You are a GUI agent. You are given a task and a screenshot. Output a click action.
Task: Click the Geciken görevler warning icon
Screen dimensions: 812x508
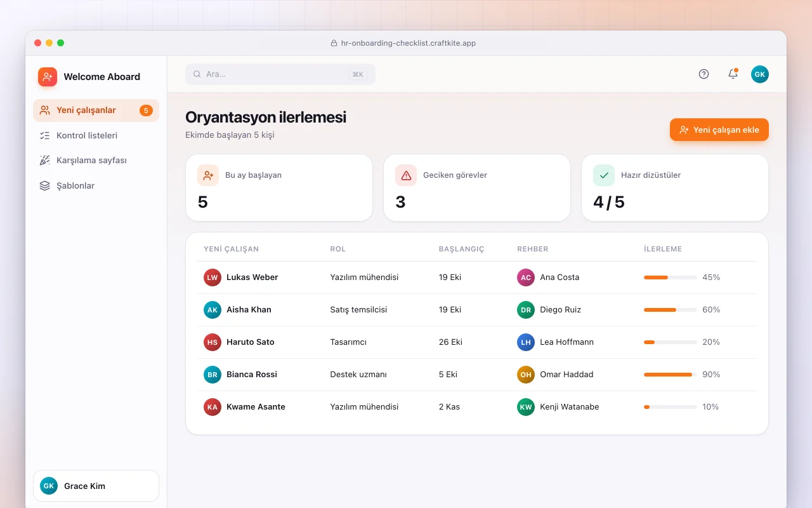(406, 175)
